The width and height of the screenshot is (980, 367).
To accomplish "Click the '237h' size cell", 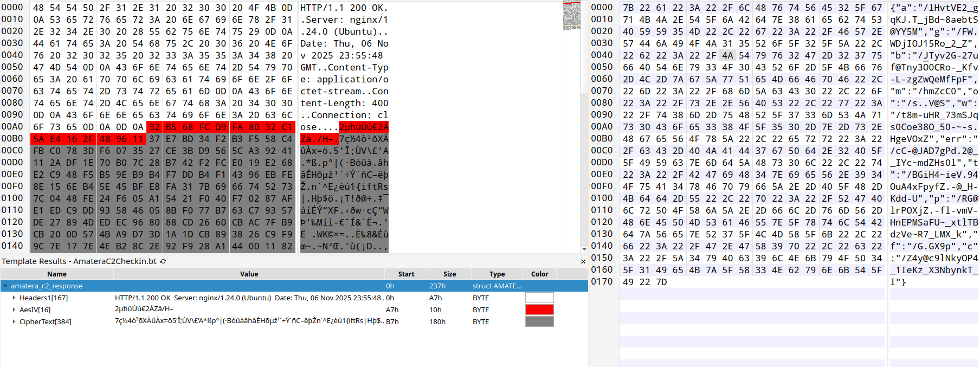I will [x=437, y=286].
